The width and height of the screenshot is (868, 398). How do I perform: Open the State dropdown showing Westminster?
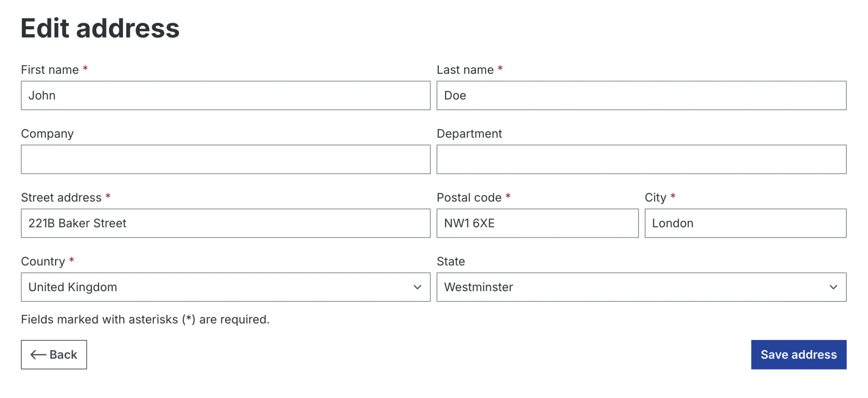point(642,287)
